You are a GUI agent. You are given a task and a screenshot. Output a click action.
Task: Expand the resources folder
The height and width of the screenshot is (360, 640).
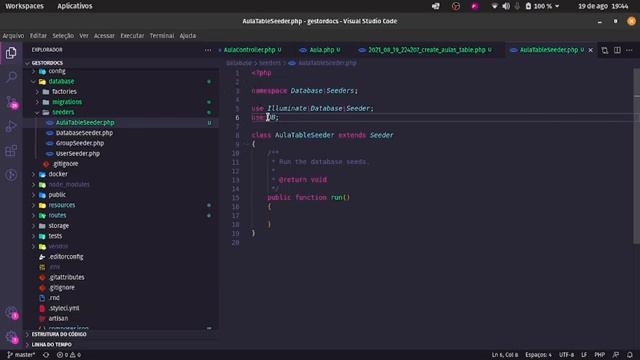click(34, 205)
